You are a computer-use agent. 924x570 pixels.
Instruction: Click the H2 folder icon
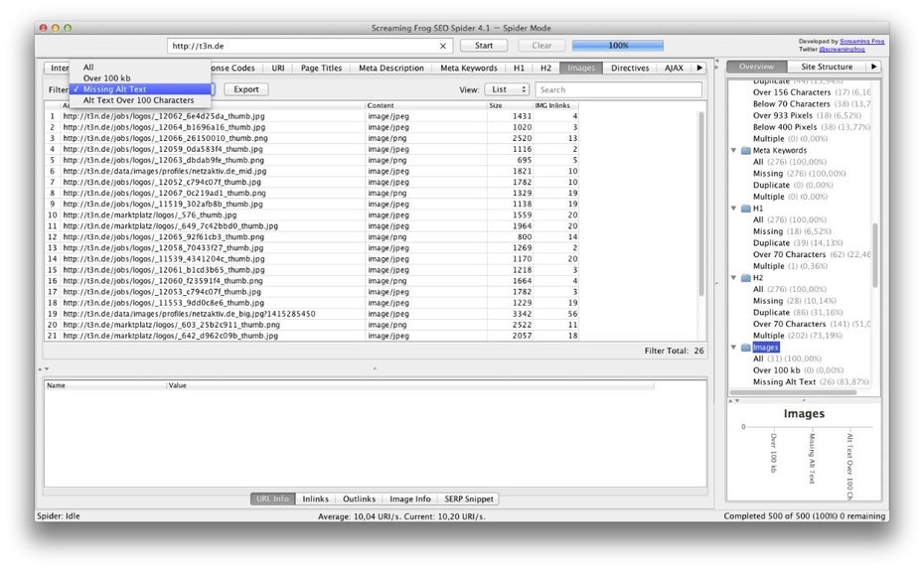click(745, 278)
